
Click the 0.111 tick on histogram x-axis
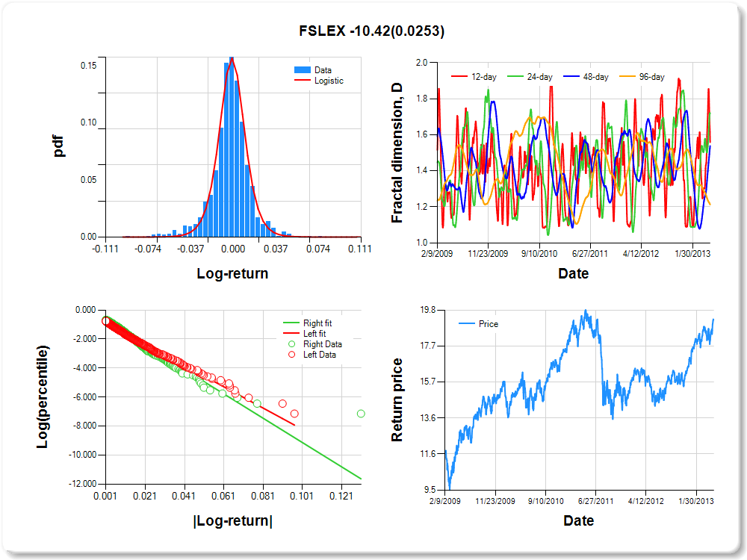360,249
